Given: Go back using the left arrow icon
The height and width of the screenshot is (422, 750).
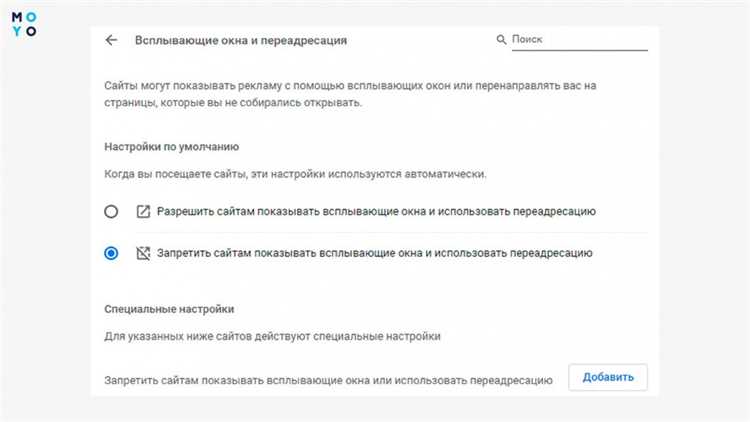Looking at the screenshot, I should [111, 40].
